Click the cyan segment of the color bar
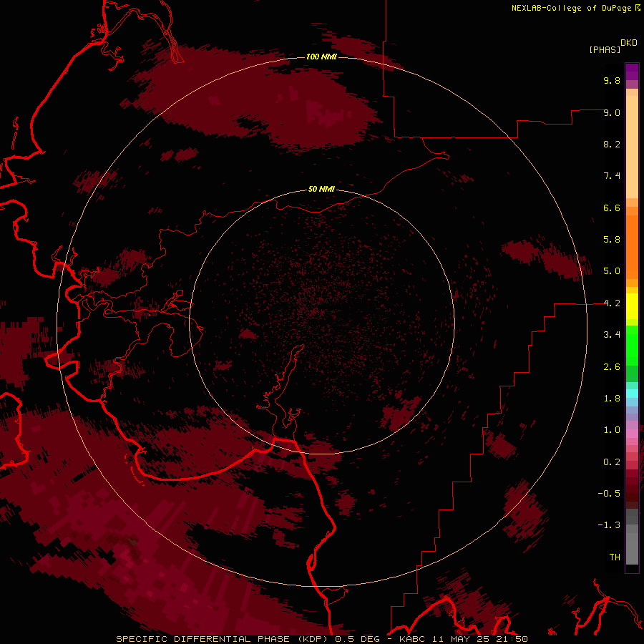Image resolution: width=644 pixels, height=644 pixels. (632, 394)
